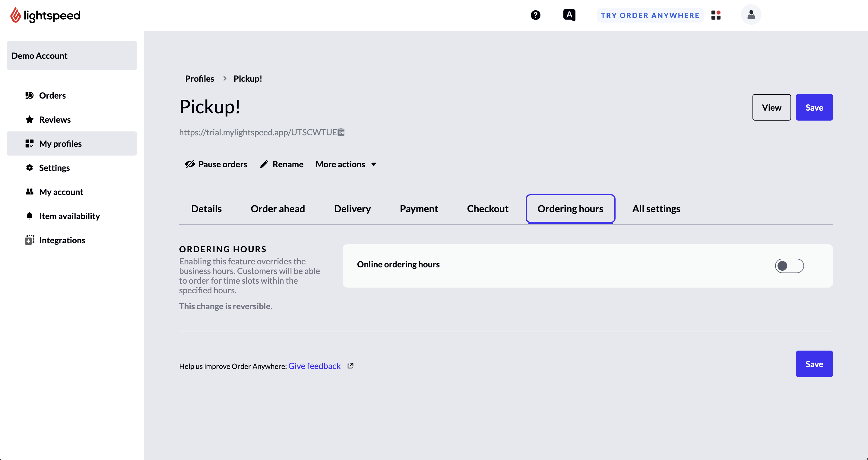
Task: Click the Settings gear icon
Action: click(x=29, y=168)
